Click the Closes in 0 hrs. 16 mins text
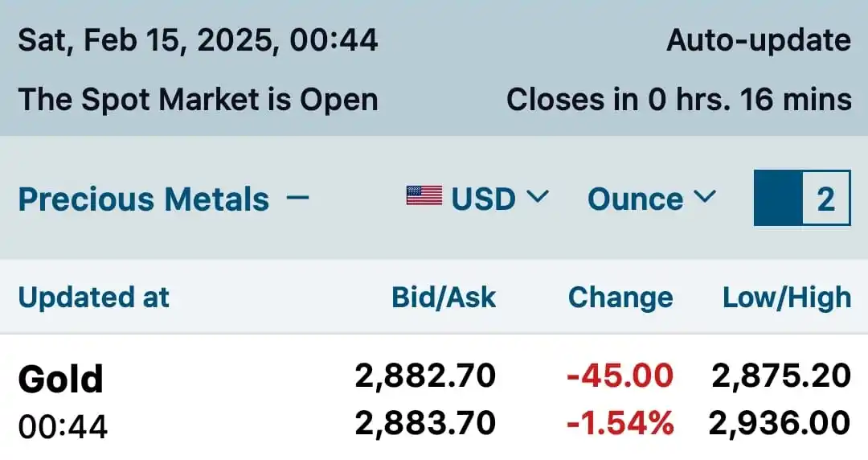Viewport: 868px width, 460px height. (x=678, y=100)
